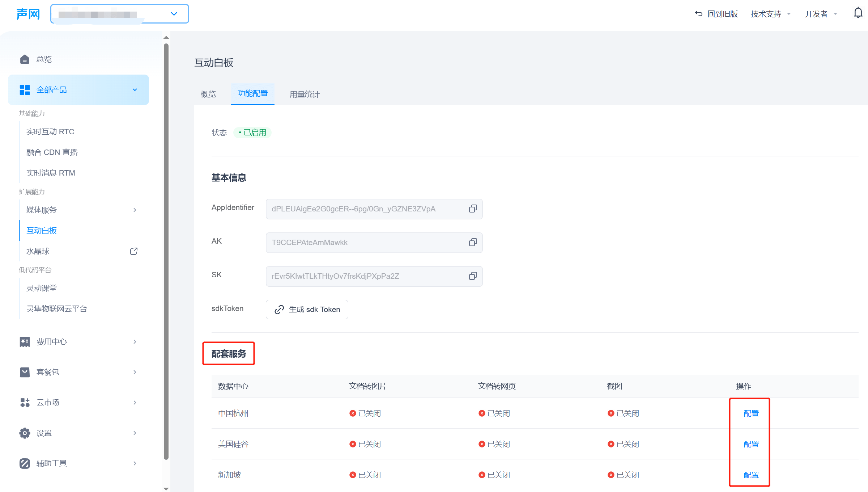The image size is (868, 492).
Task: Click 配置 for 新加坡 row
Action: (x=751, y=475)
